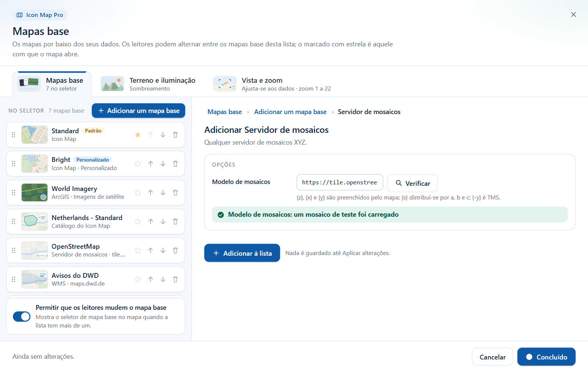The height and width of the screenshot is (372, 588).
Task: Select the World Imagery thumbnail
Action: tap(35, 192)
